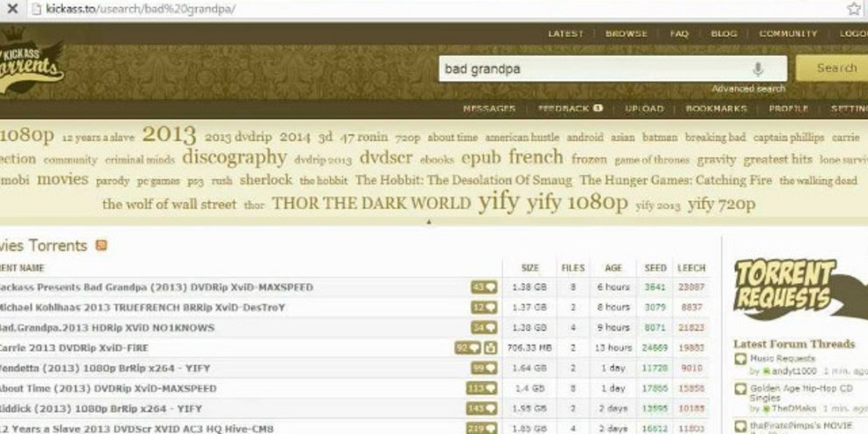
Task: Click the bad grandpa search field
Action: click(612, 68)
